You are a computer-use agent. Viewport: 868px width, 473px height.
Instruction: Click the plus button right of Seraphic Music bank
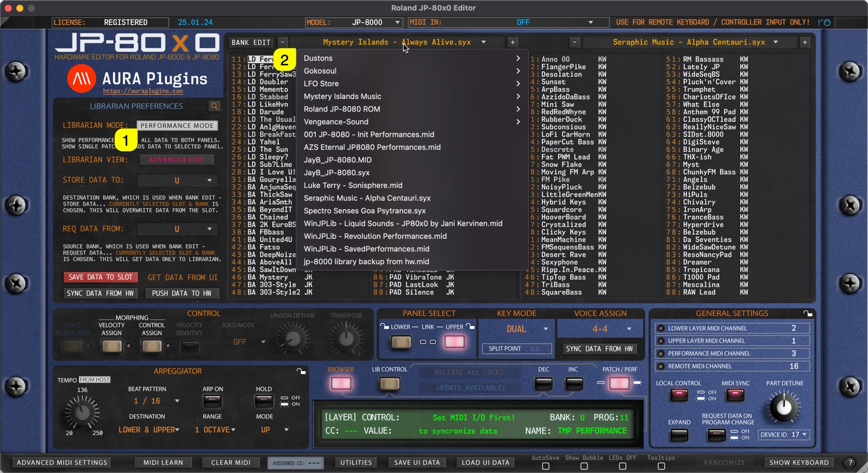[804, 42]
